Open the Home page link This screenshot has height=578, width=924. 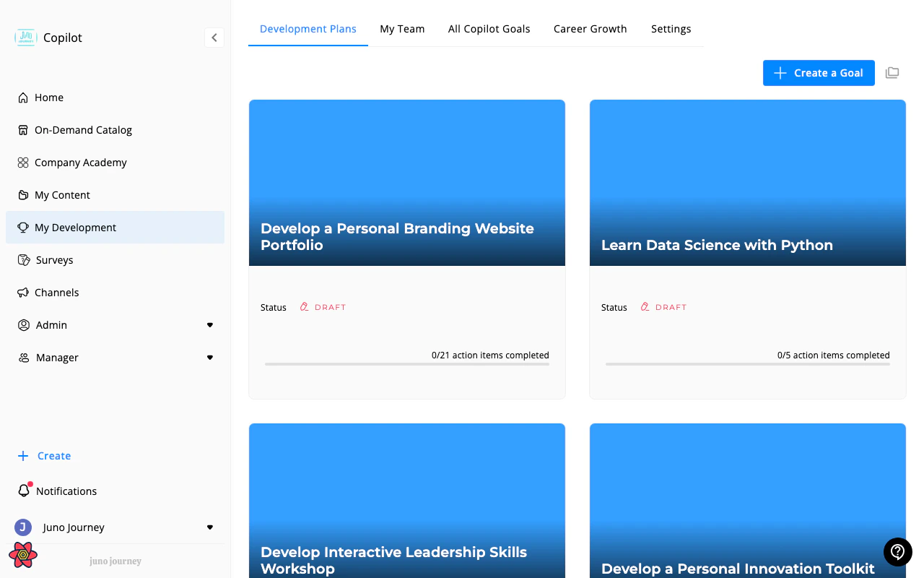pos(49,98)
